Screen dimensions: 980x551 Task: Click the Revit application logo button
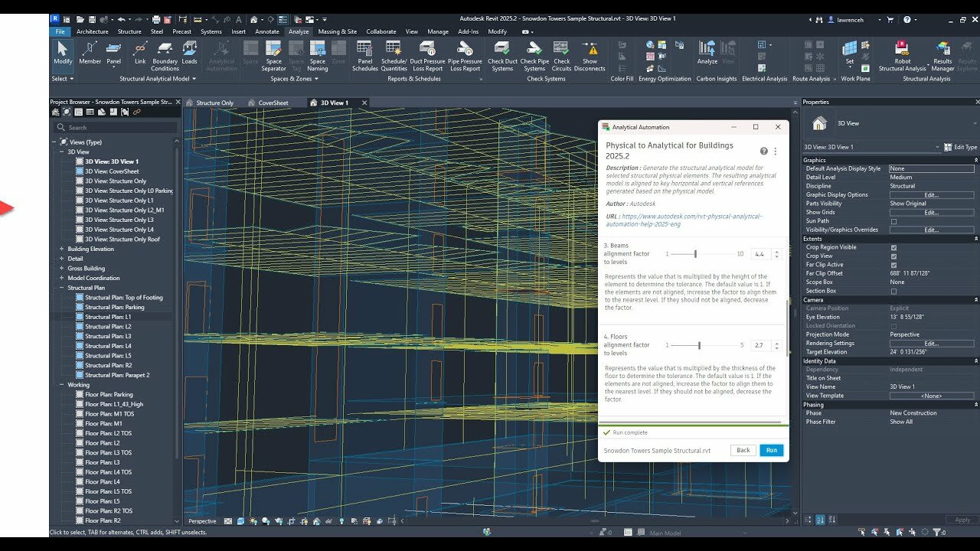(x=55, y=19)
